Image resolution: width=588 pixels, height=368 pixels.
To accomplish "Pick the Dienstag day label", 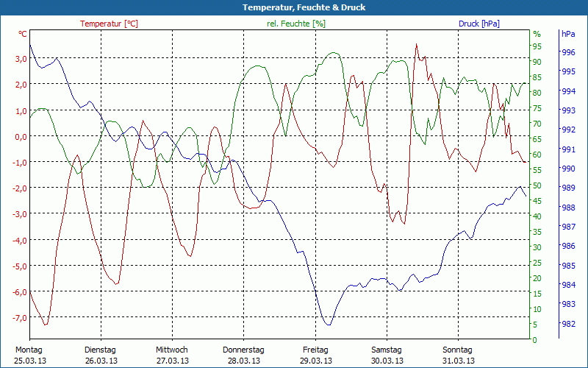I will (x=101, y=350).
